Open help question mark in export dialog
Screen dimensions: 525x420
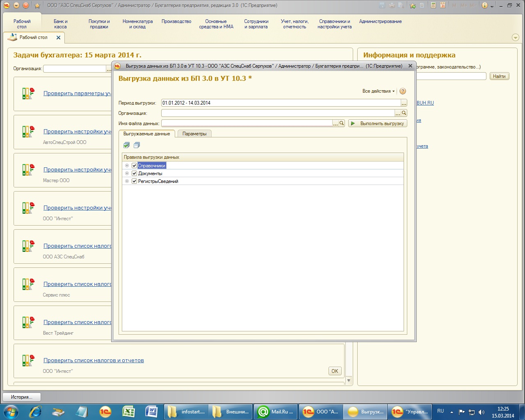(x=403, y=91)
